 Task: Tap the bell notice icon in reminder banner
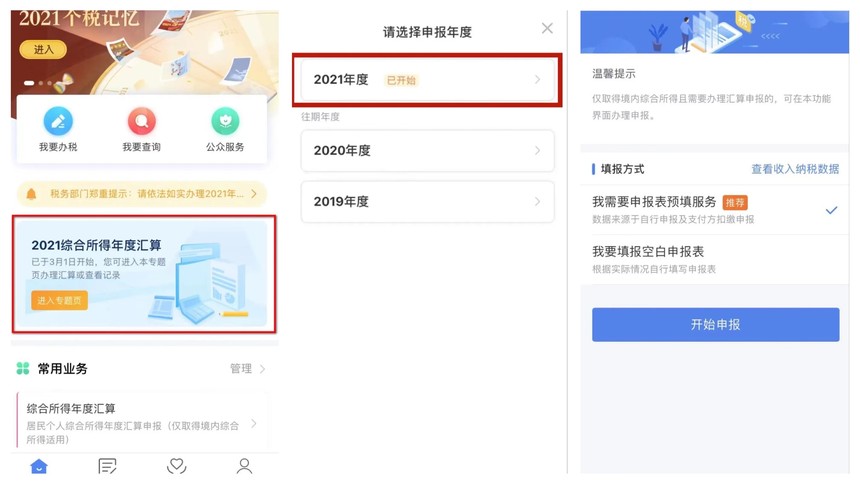(31, 194)
